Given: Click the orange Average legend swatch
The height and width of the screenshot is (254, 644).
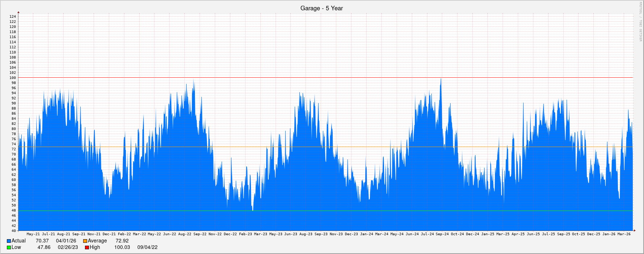Looking at the screenshot, I should [85, 241].
